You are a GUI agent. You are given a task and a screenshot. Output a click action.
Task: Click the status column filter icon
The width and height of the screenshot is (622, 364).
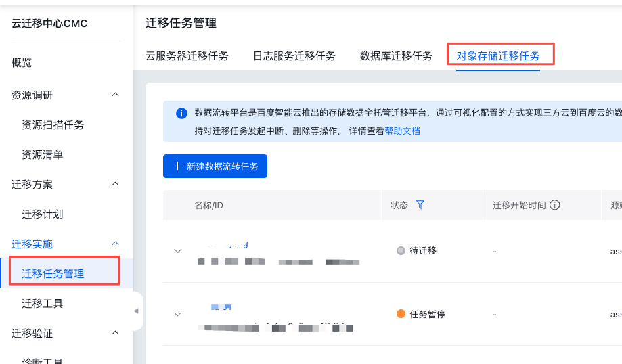click(x=420, y=205)
